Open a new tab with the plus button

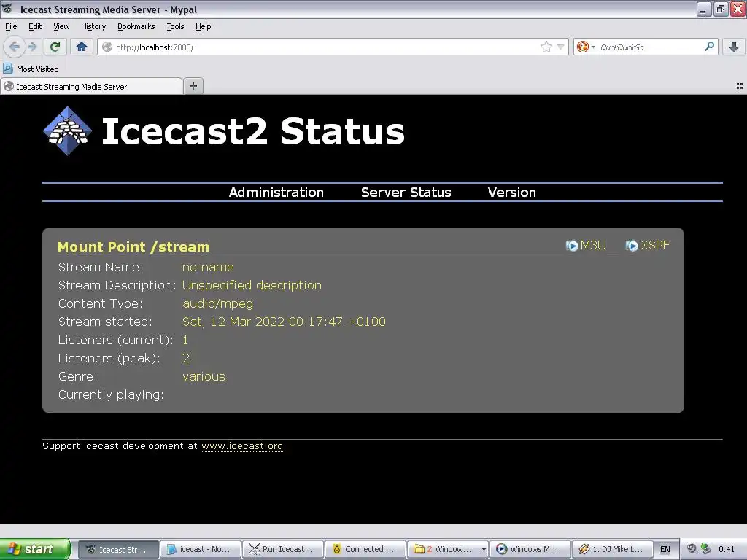click(x=193, y=86)
